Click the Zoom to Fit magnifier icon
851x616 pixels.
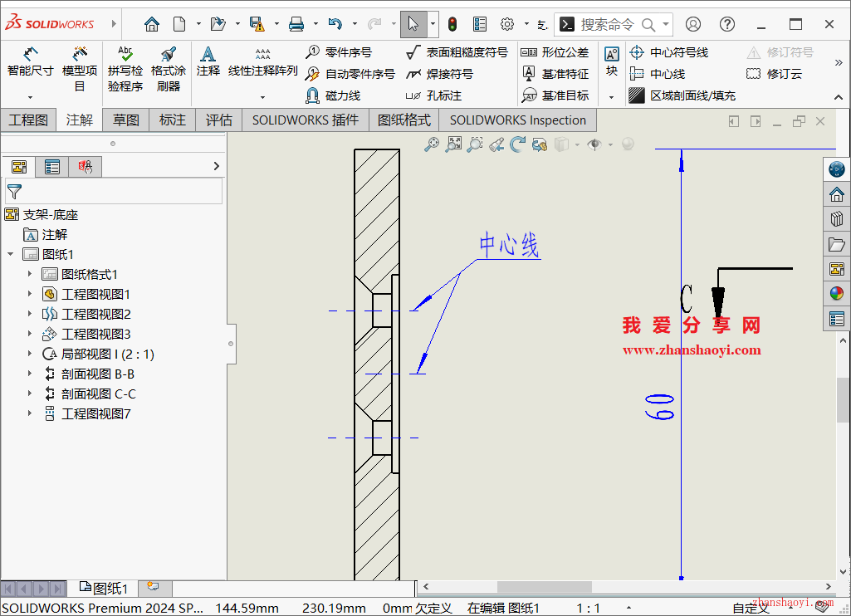(452, 144)
